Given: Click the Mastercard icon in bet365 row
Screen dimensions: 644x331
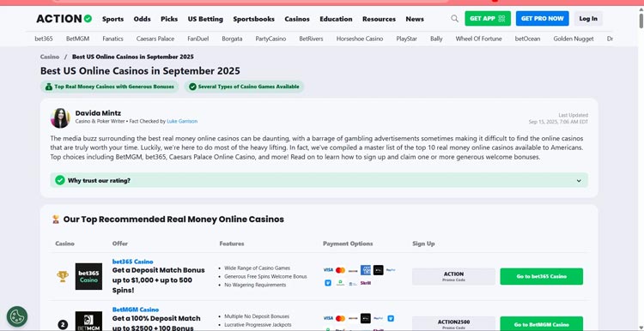Looking at the screenshot, I should coord(341,270).
